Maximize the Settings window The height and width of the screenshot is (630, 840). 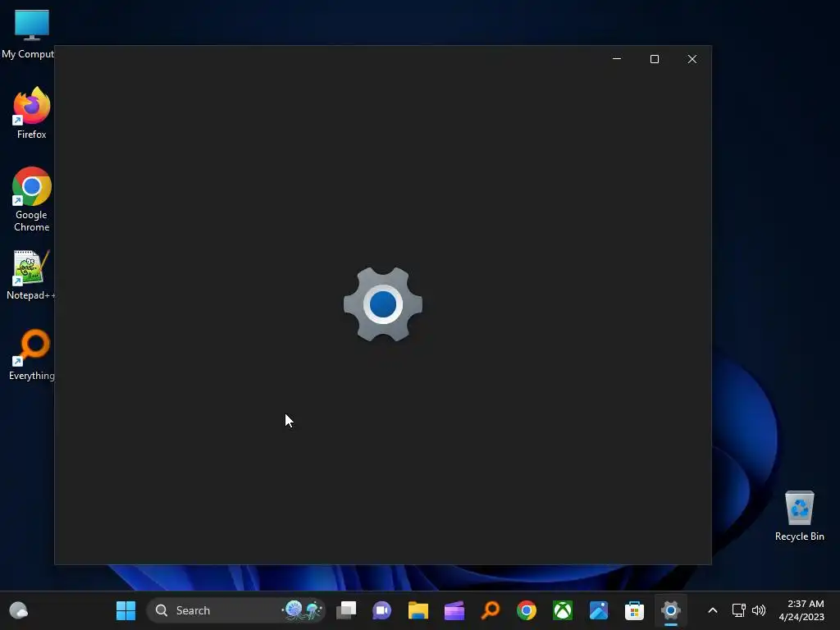click(x=654, y=59)
